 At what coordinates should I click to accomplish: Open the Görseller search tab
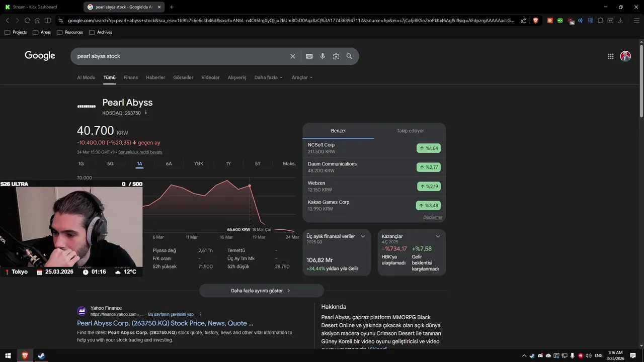183,77
